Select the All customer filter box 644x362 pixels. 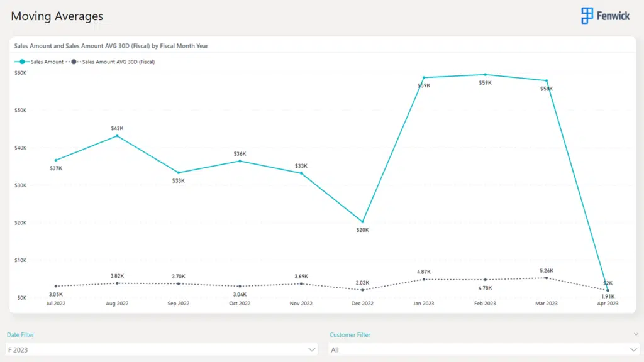tap(478, 349)
